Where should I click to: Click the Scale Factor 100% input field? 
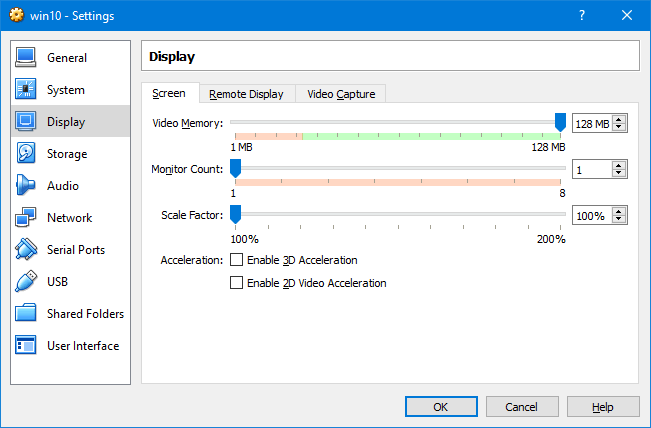592,215
